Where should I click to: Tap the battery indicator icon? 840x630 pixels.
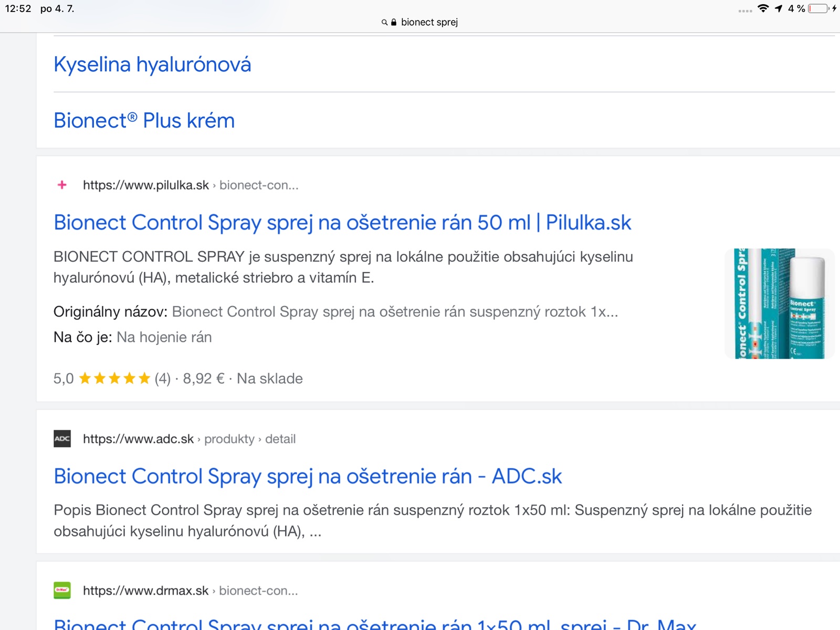(x=818, y=8)
